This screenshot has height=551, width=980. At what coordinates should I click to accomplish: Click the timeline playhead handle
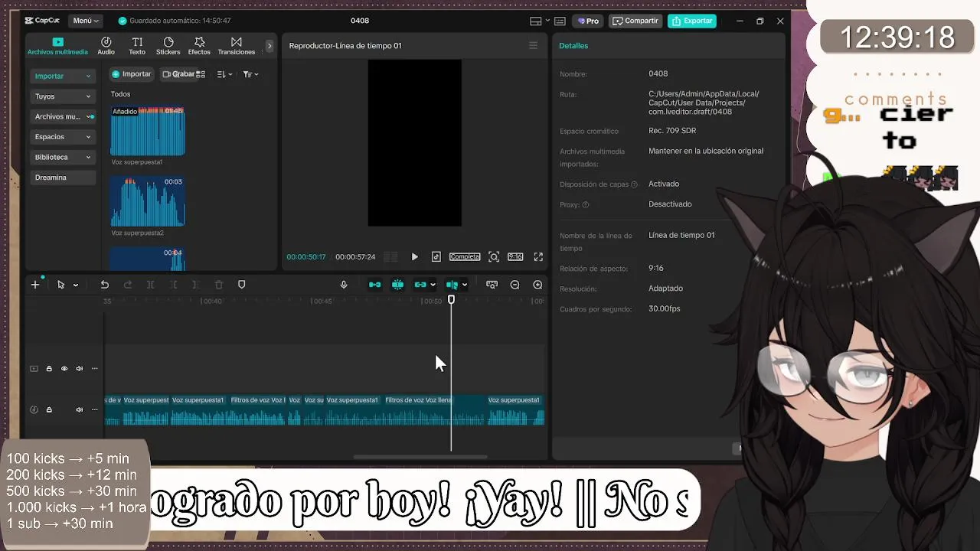451,300
